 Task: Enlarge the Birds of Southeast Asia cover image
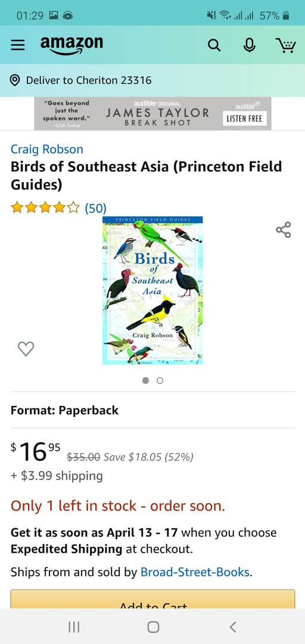[152, 290]
